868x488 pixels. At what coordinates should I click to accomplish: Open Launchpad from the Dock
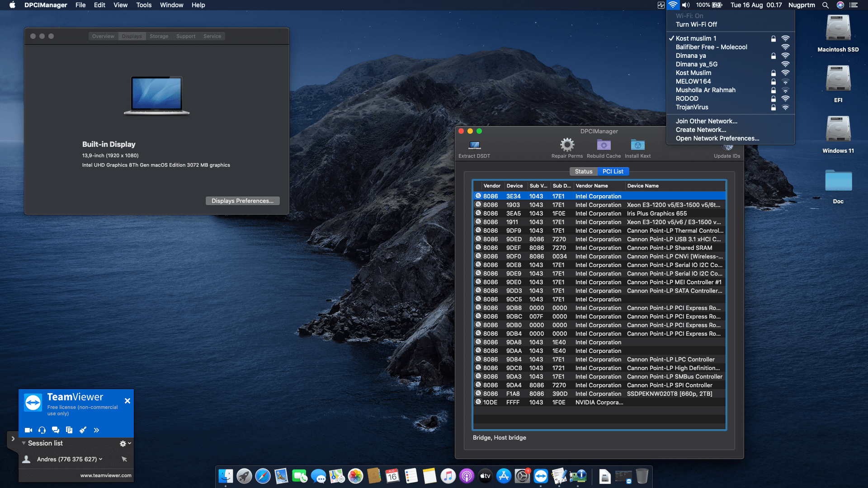244,476
